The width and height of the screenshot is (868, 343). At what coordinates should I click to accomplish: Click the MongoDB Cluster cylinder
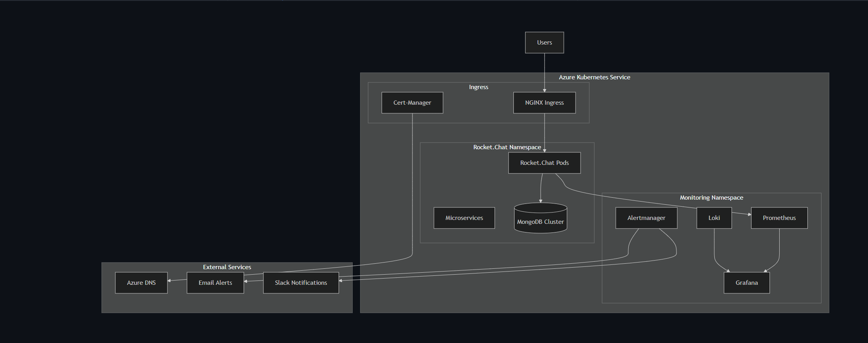click(x=540, y=218)
